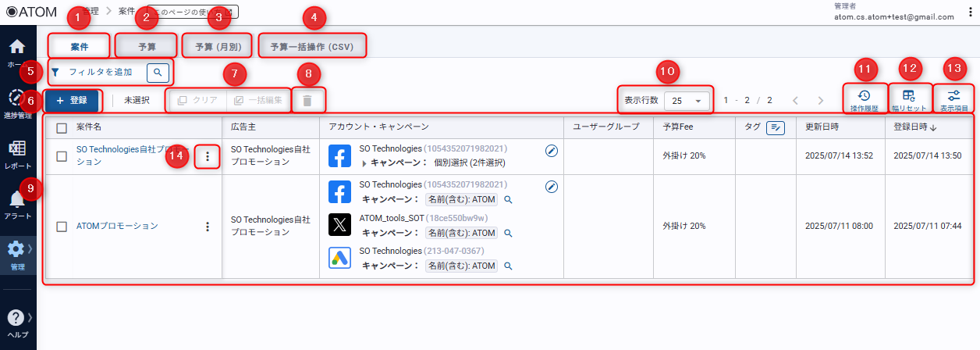Check the ATOMプロモーション row checkbox
The height and width of the screenshot is (350, 980).
(62, 227)
